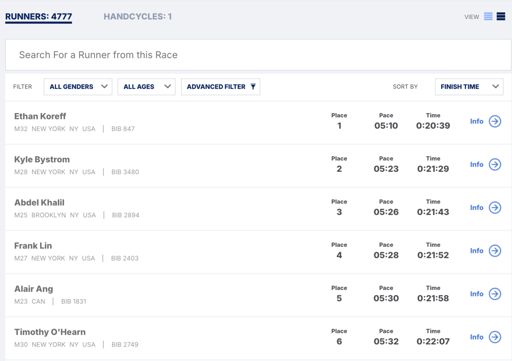The width and height of the screenshot is (512, 361).
Task: Switch to the Handcycles: 1 tab
Action: pyautogui.click(x=138, y=17)
